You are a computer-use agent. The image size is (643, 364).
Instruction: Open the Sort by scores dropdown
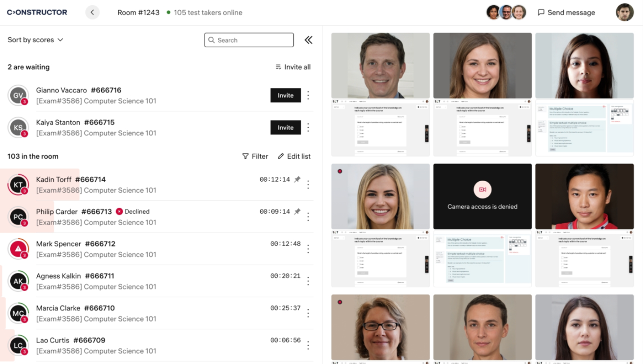pos(35,40)
